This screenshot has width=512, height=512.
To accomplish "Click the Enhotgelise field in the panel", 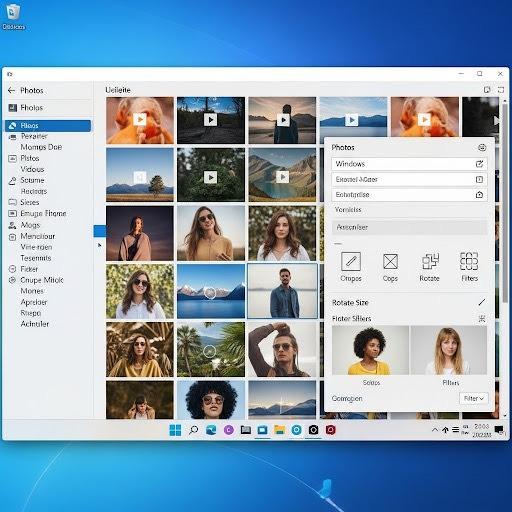I will (409, 194).
